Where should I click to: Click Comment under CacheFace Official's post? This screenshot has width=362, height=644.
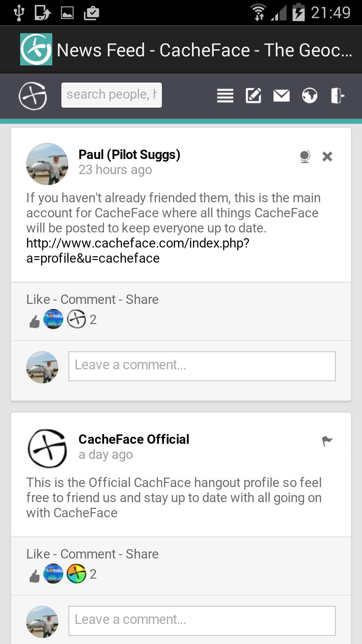point(88,554)
